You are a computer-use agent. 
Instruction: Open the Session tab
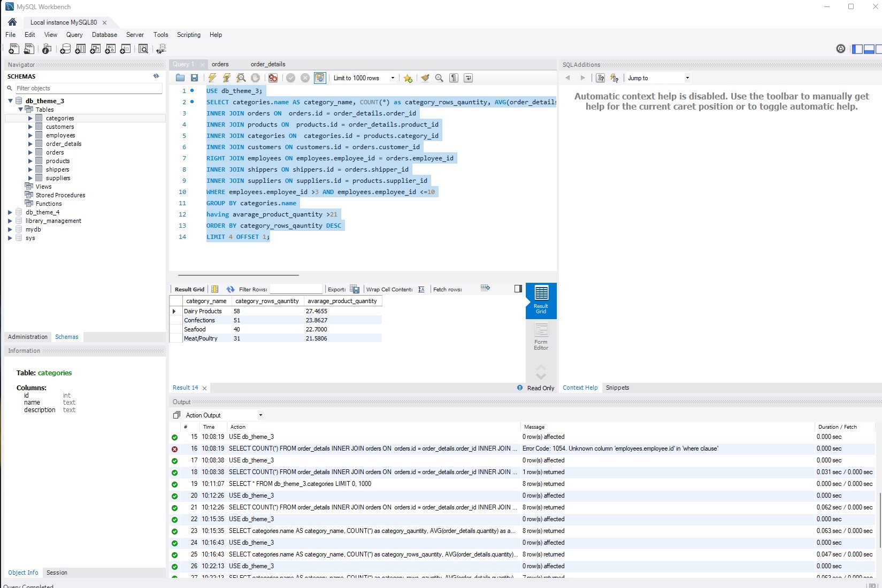click(57, 572)
